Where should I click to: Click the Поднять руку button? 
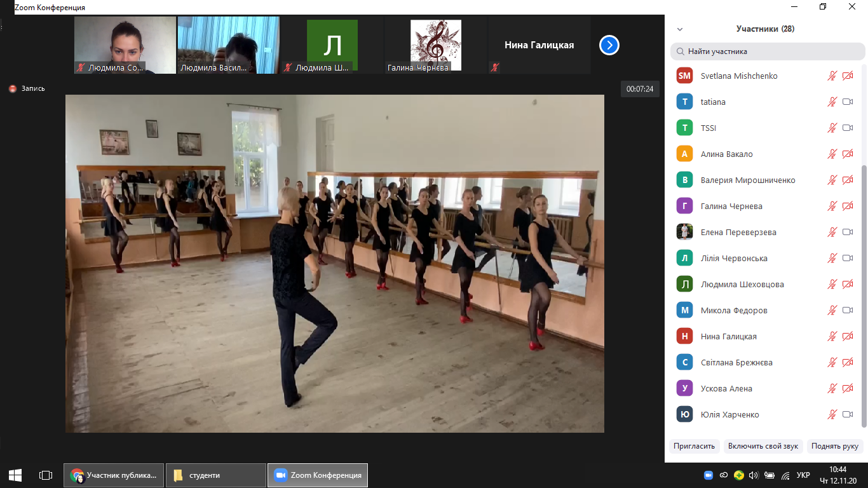[834, 446]
